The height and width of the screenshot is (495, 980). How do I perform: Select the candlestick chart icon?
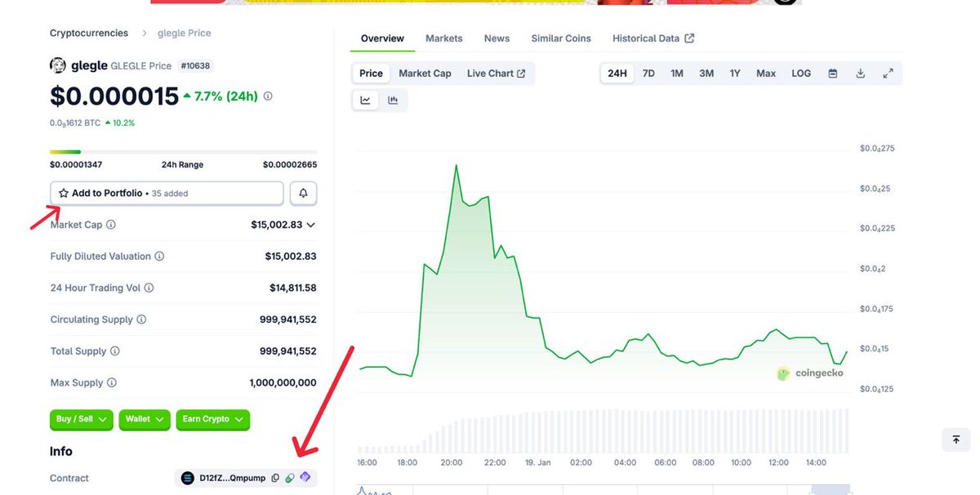393,100
